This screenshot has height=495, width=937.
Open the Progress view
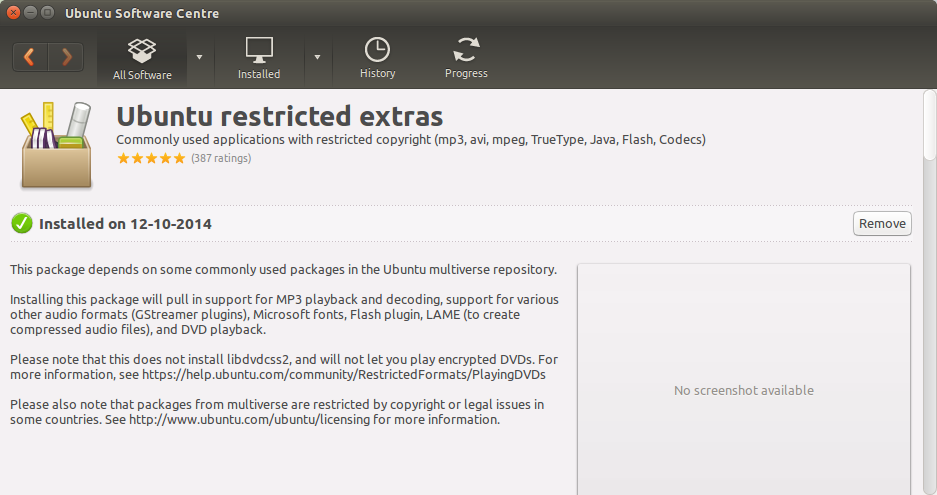466,59
